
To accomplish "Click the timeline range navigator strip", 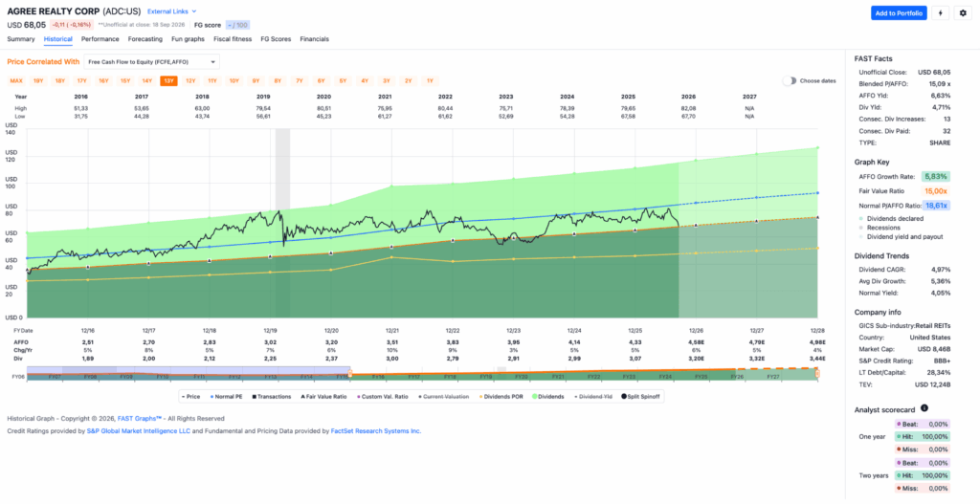I will click(422, 374).
